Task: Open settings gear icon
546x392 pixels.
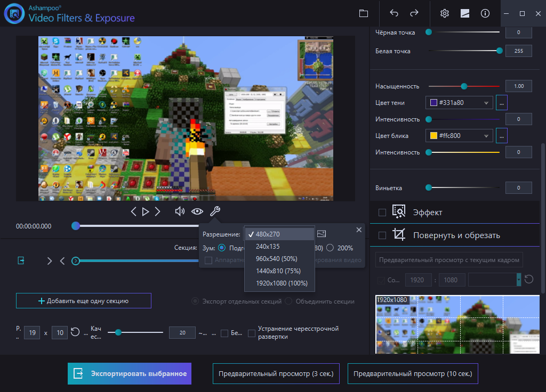Action: click(444, 13)
